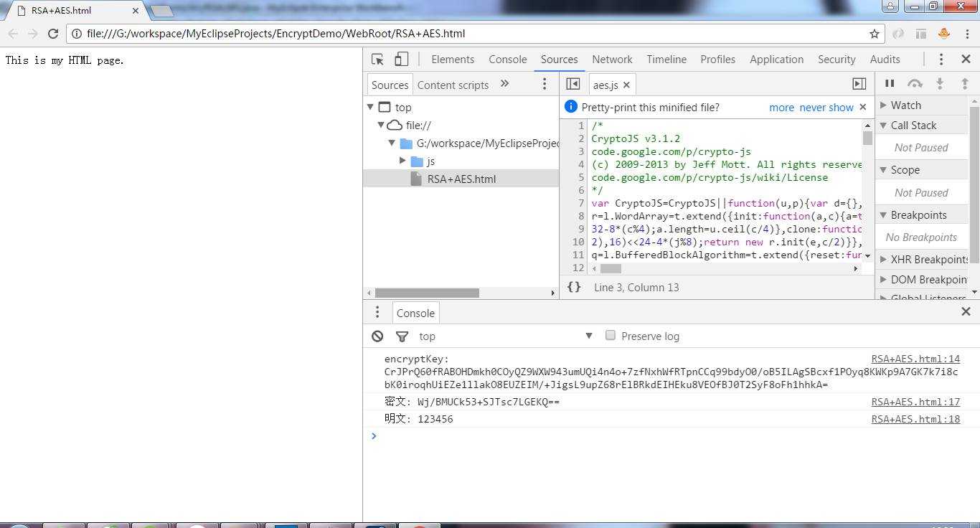Bookmark this page with the star icon
This screenshot has height=528, width=980.
pos(875,34)
